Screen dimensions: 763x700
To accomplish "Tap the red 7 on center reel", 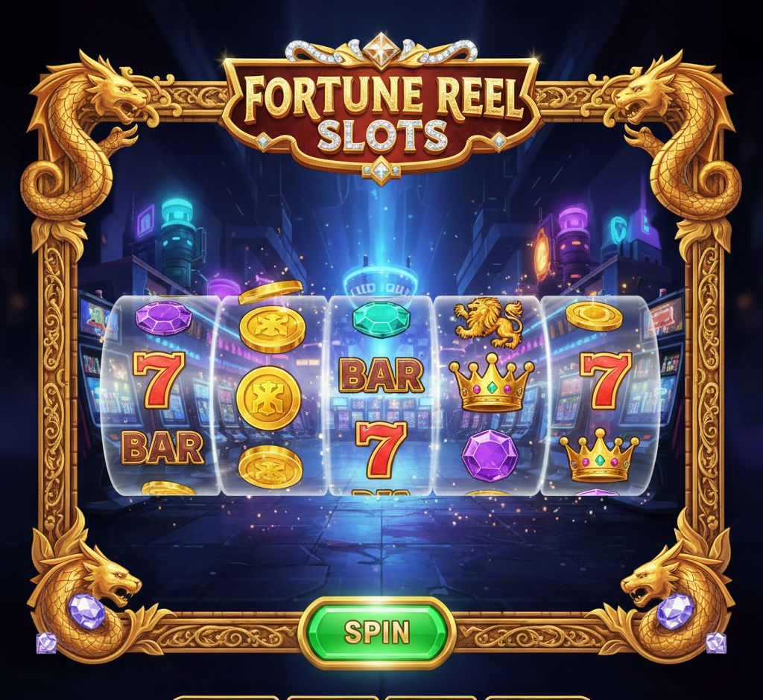I will click(381, 450).
